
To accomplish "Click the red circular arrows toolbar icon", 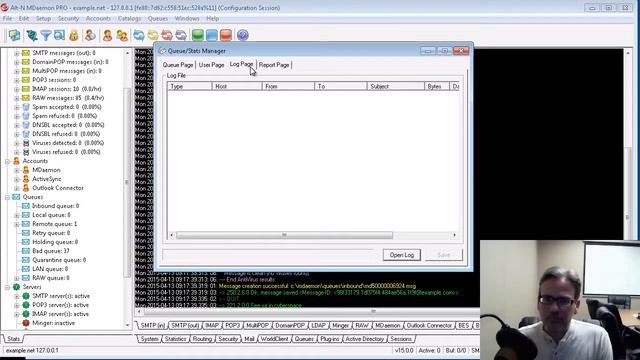I will [167, 36].
